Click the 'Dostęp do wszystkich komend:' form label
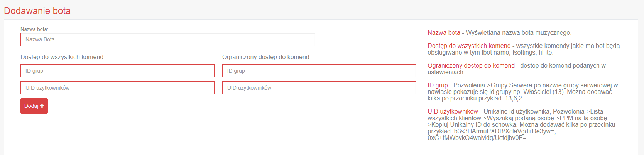The width and height of the screenshot is (644, 155). pyautogui.click(x=63, y=57)
